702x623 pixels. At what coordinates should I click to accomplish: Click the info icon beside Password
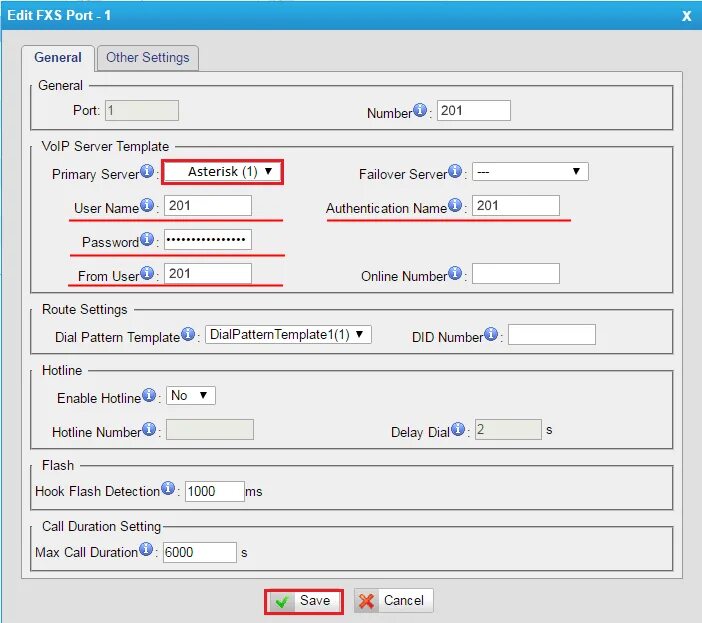click(x=147, y=239)
